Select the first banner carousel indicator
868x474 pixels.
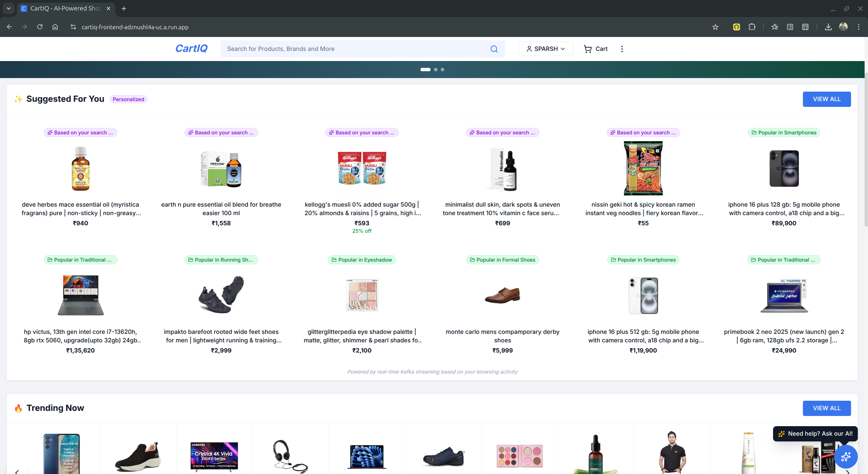click(425, 70)
